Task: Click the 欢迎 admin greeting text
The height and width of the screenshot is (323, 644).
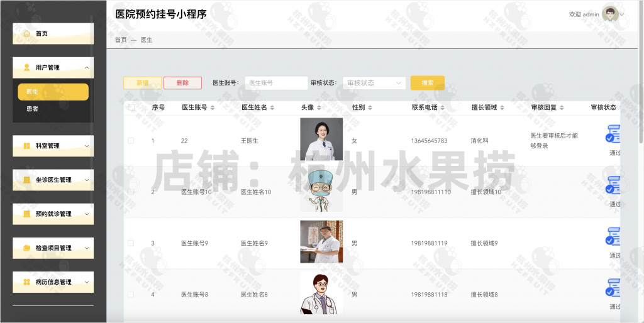Action: pos(584,14)
